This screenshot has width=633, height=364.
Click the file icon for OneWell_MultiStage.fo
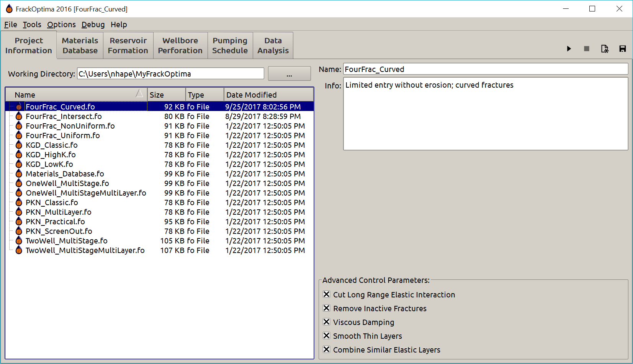point(19,183)
